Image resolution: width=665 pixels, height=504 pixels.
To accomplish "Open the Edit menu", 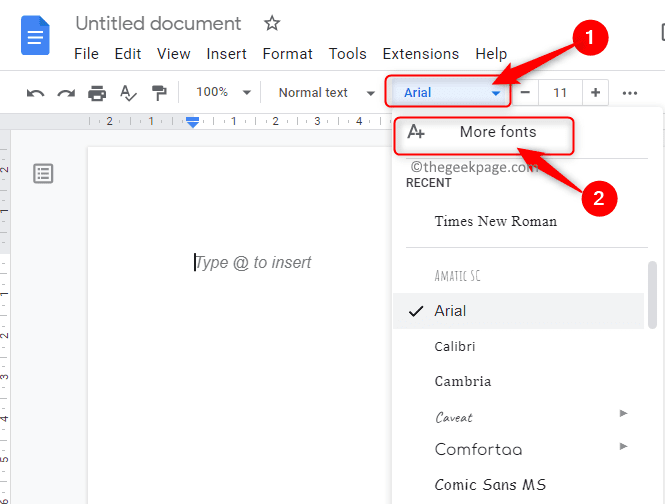I will click(x=128, y=54).
